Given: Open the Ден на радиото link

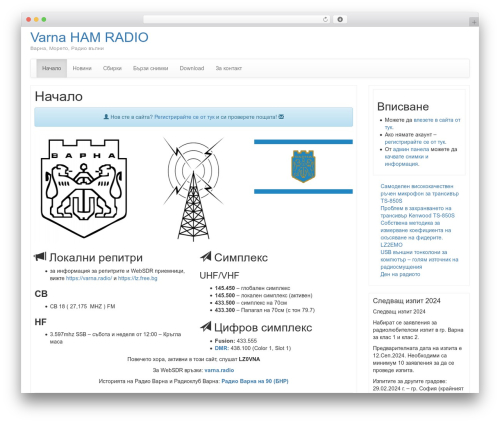Looking at the screenshot, I should tap(400, 274).
